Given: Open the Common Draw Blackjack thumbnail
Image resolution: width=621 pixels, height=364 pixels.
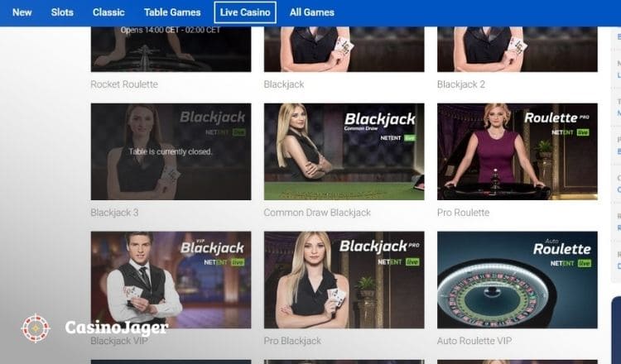Looking at the screenshot, I should click(x=344, y=151).
